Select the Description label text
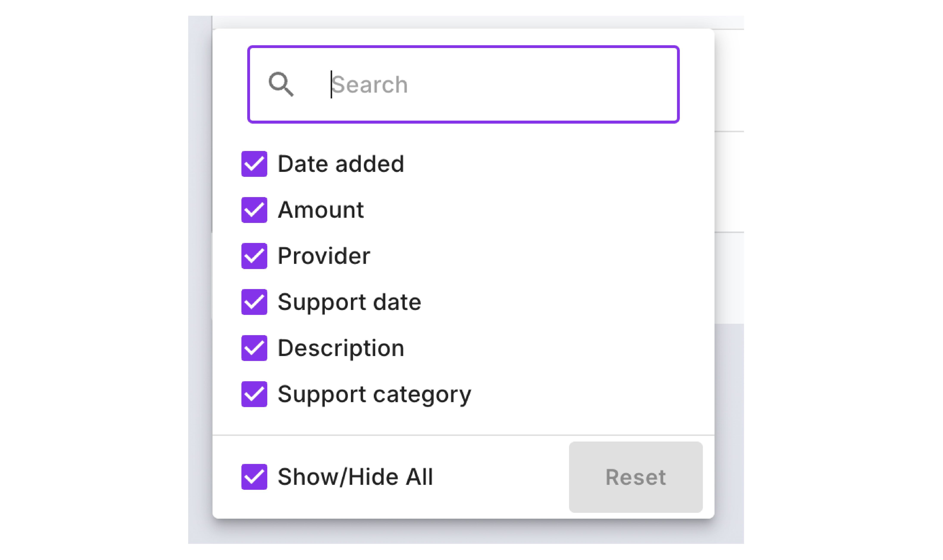Image resolution: width=943 pixels, height=560 pixels. point(341,348)
